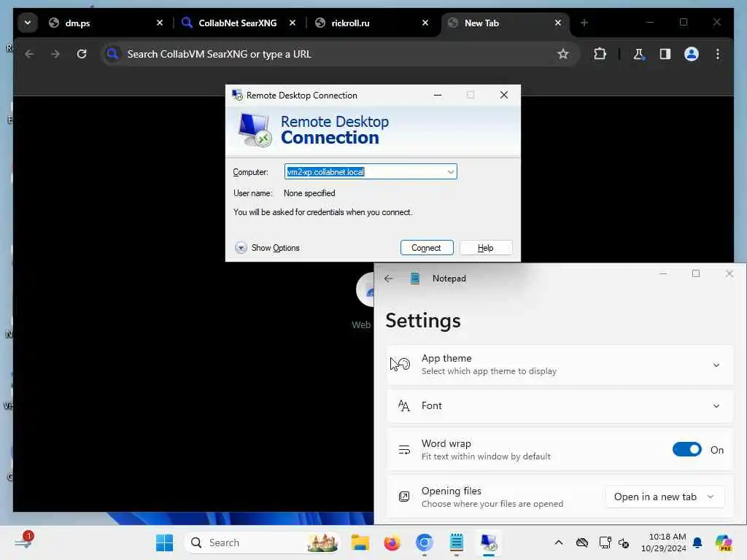Click the Help button in Remote Desktop
Image resolution: width=747 pixels, height=560 pixels.
click(x=485, y=248)
